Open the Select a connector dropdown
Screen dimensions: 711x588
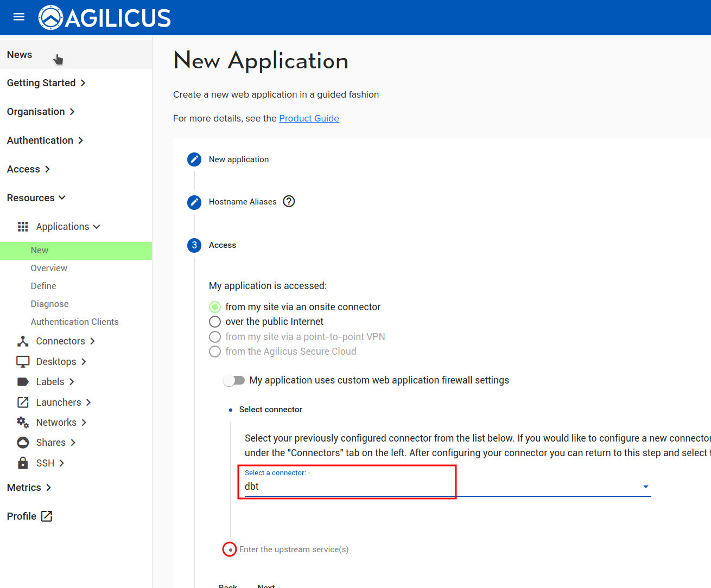(x=445, y=487)
